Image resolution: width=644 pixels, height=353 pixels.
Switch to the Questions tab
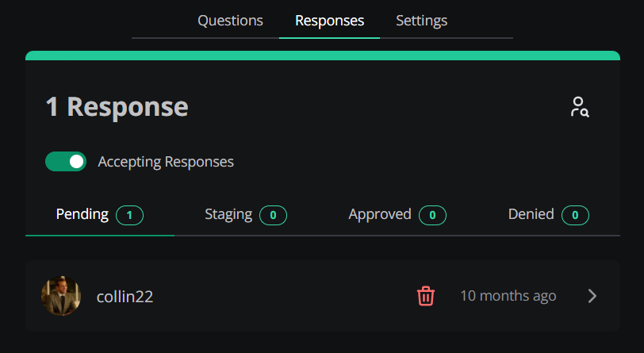pyautogui.click(x=230, y=21)
